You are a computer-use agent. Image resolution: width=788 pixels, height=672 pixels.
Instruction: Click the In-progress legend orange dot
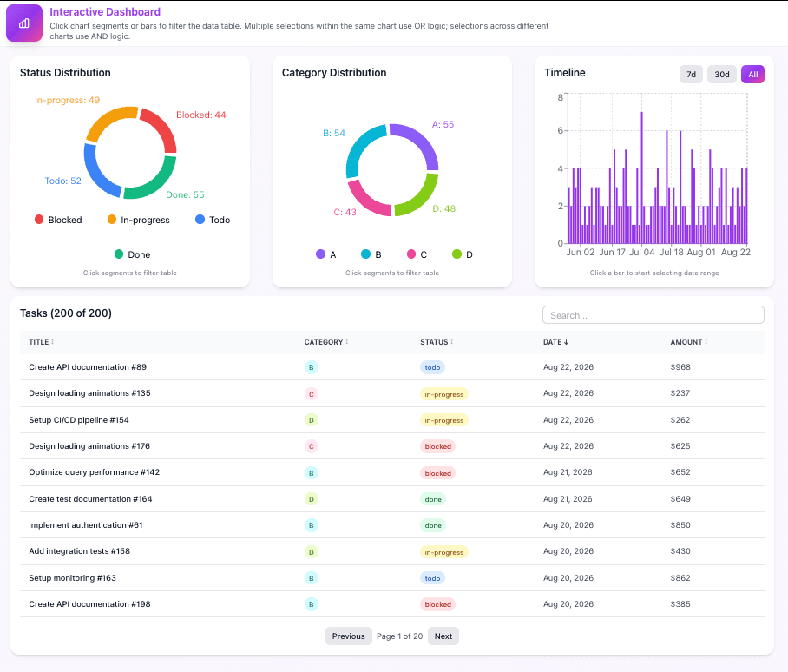tap(112, 220)
